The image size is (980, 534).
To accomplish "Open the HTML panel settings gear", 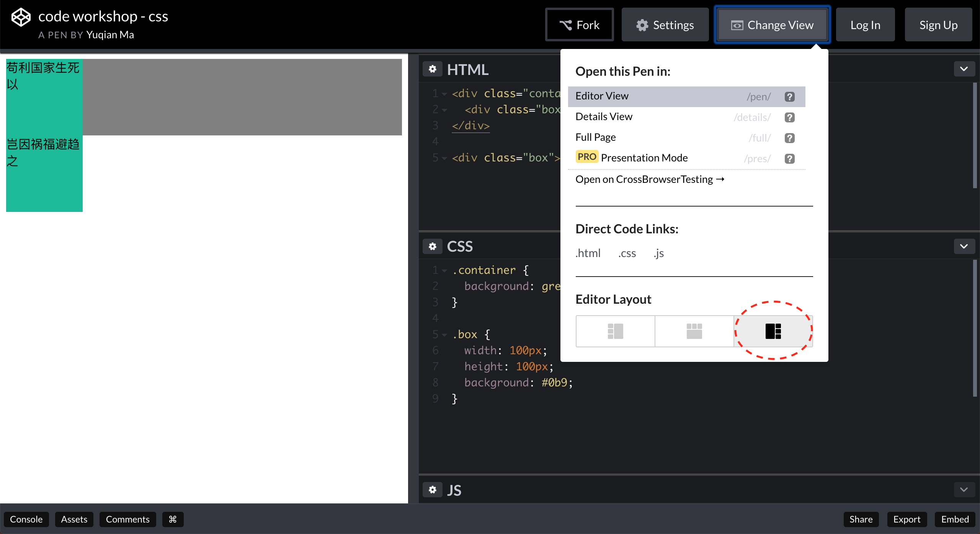I will click(x=433, y=69).
